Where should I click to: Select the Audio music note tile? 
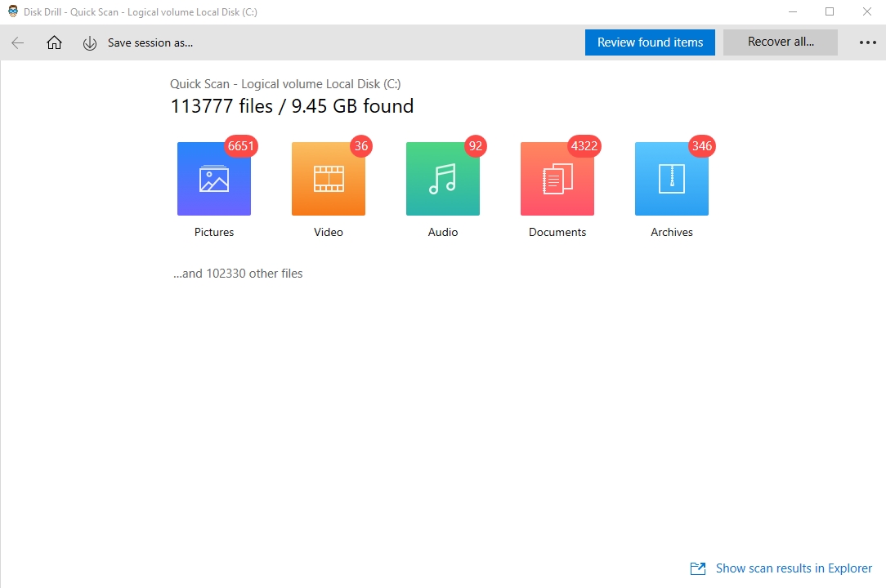pyautogui.click(x=443, y=179)
